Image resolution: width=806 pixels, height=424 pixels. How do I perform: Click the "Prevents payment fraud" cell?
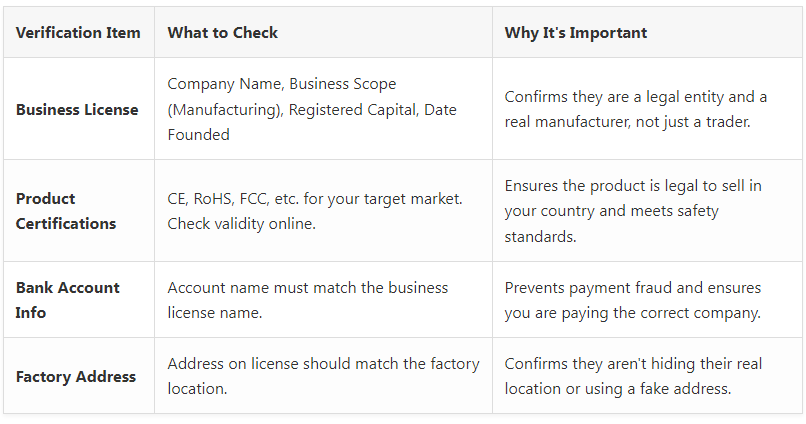(x=632, y=300)
